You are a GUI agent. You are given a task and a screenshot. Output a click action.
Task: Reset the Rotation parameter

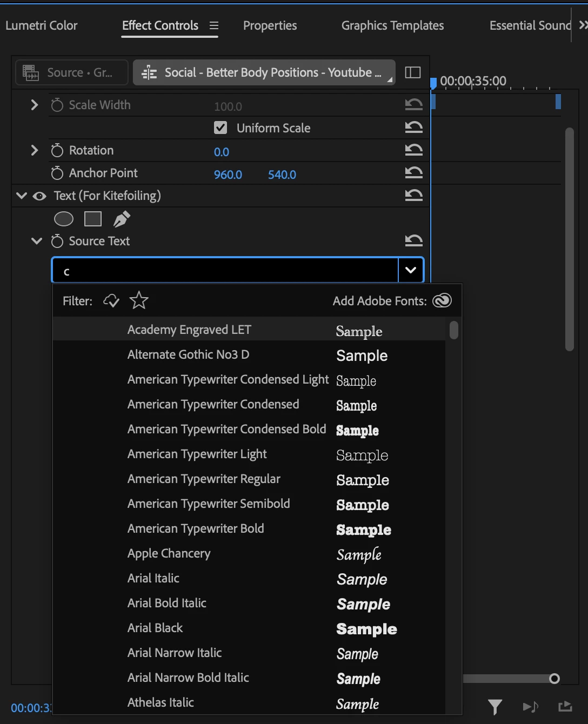[x=414, y=150]
